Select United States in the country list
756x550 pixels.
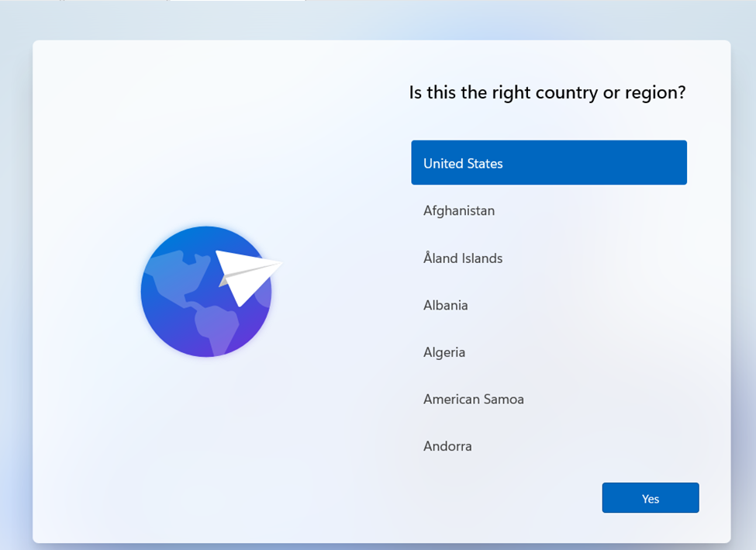tap(463, 164)
